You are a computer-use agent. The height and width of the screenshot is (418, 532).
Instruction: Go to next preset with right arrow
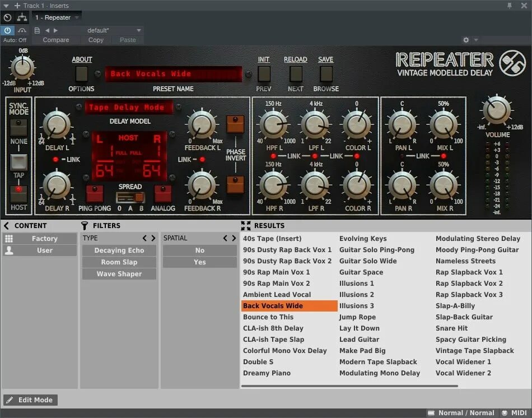click(x=55, y=31)
